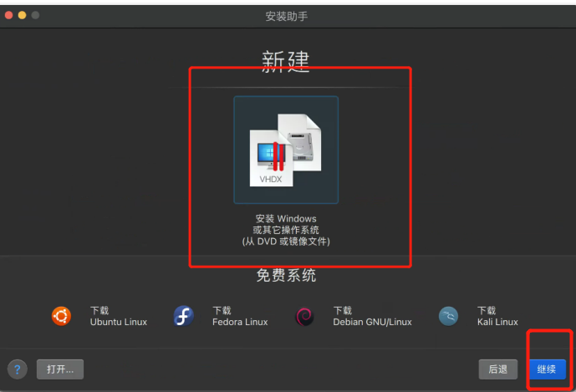Choose 下载 Ubuntu Linux label
This screenshot has width=576, height=392.
pyautogui.click(x=118, y=316)
